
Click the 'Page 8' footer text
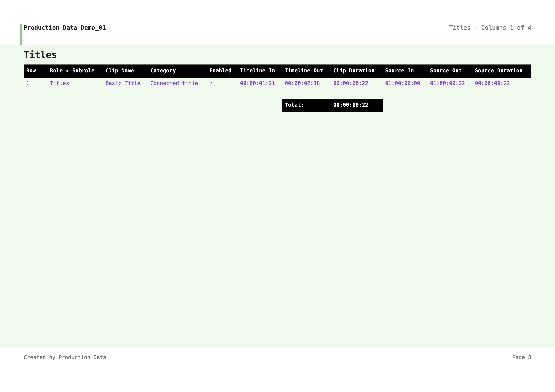(521, 357)
